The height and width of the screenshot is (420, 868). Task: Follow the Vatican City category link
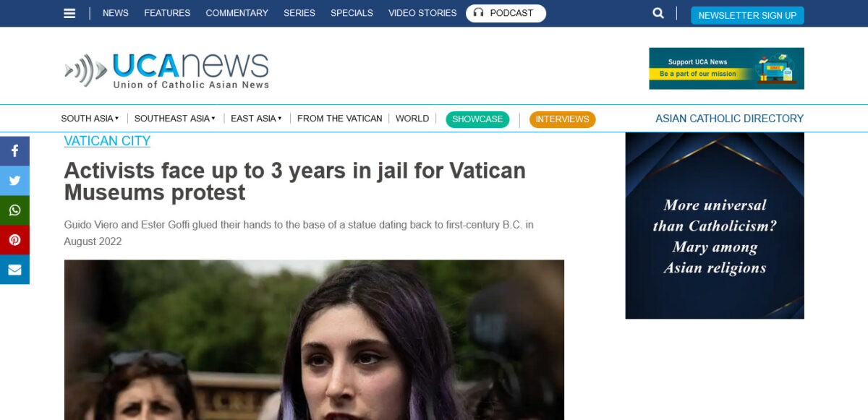tap(107, 141)
